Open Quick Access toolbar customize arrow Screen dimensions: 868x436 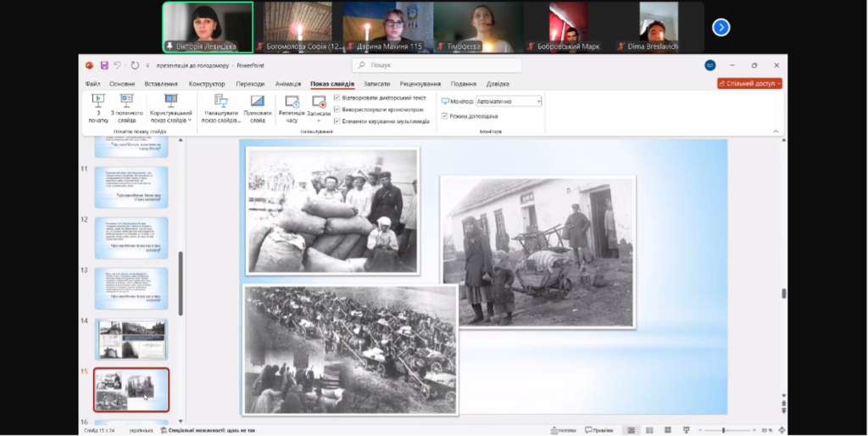(x=147, y=65)
